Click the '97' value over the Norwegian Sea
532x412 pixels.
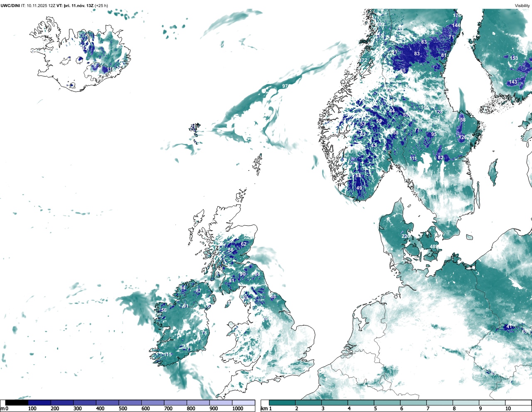(285, 86)
